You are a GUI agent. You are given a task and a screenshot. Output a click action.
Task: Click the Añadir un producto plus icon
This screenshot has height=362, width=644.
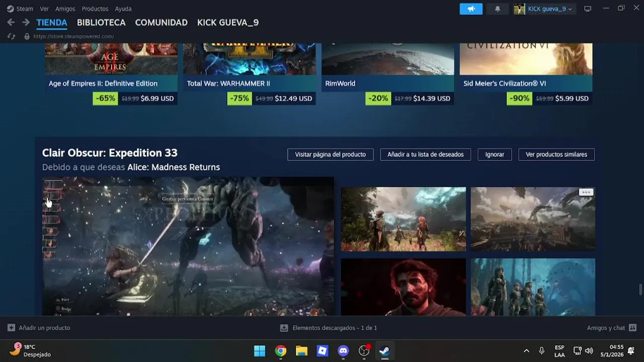click(x=11, y=328)
